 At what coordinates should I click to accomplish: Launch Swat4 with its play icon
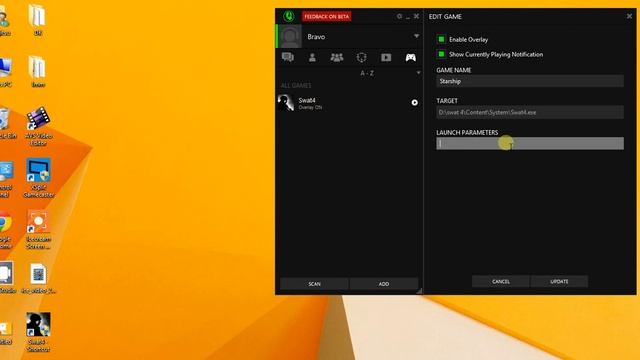[414, 102]
